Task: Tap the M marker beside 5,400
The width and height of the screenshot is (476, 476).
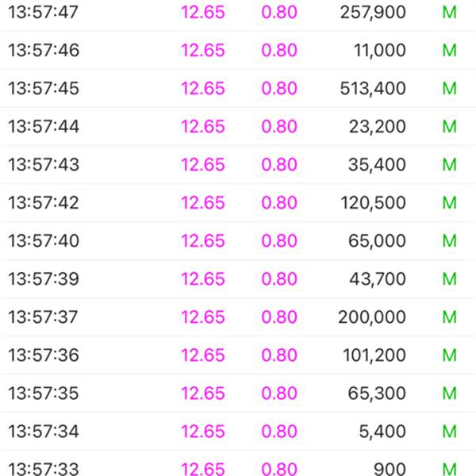Action: 449,432
